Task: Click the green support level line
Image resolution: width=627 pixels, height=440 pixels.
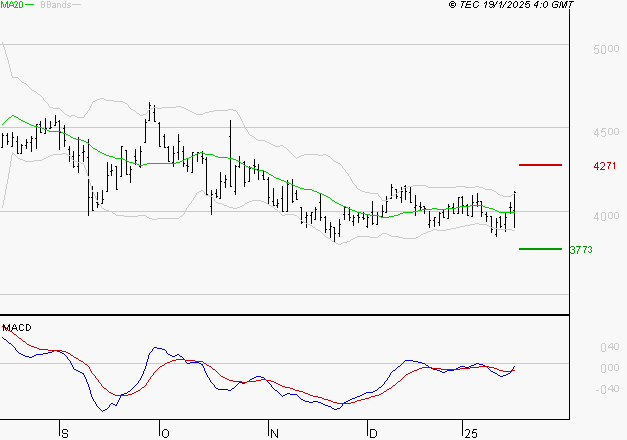Action: [540, 249]
